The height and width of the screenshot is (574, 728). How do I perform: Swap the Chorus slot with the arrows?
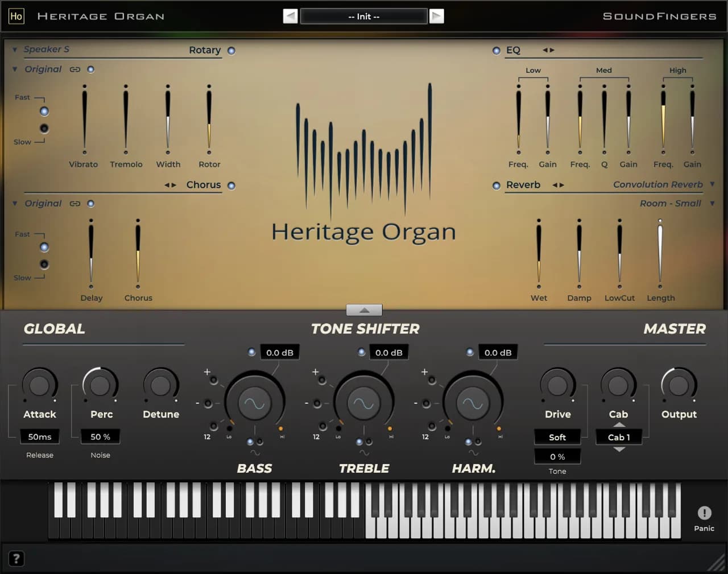click(x=170, y=185)
